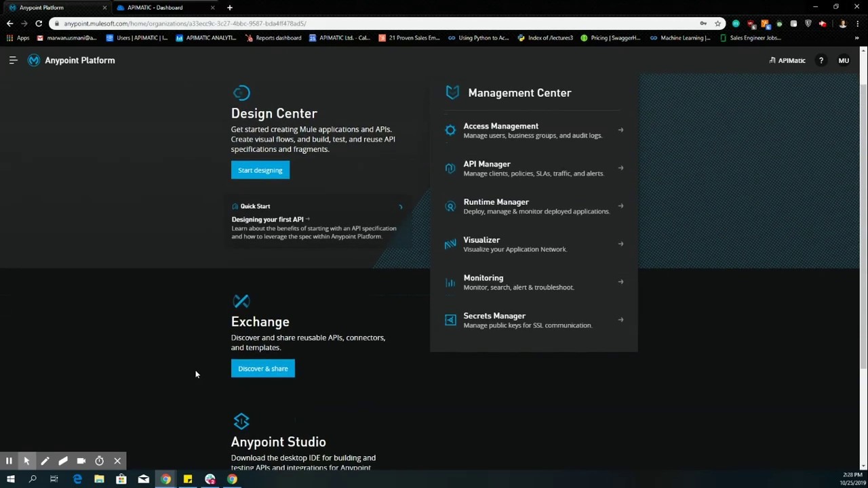Close the APIMATIC - Dashboard browser tab
Viewport: 868px width, 488px height.
point(212,7)
